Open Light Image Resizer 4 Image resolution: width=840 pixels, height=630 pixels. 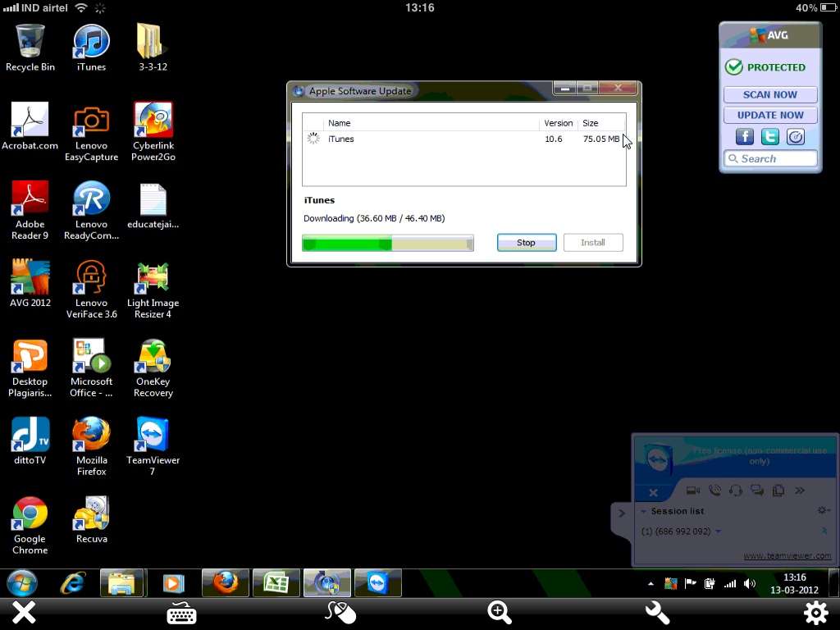coord(153,290)
